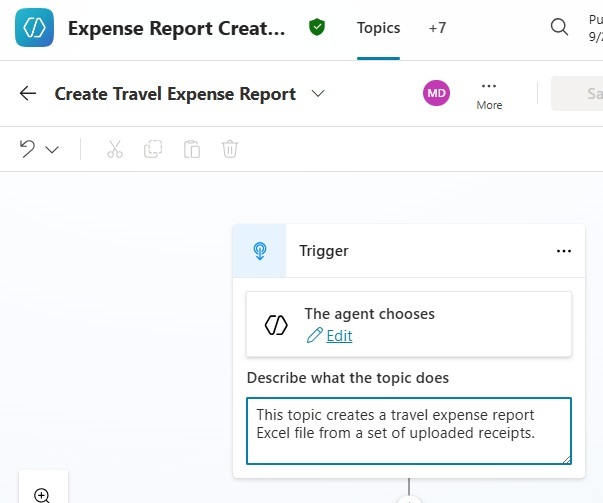This screenshot has height=503, width=603.
Task: Expand the chevron beside Create Travel Expense Report
Action: (x=318, y=94)
